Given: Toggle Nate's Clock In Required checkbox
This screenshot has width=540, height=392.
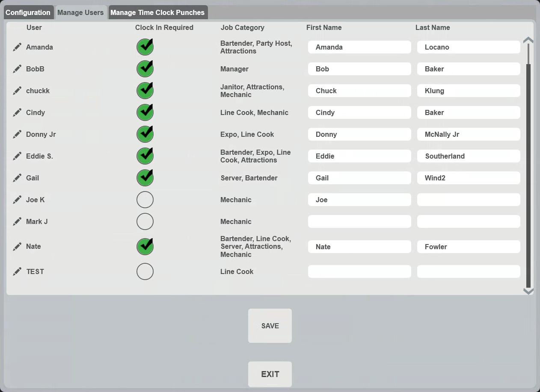Looking at the screenshot, I should (x=145, y=246).
